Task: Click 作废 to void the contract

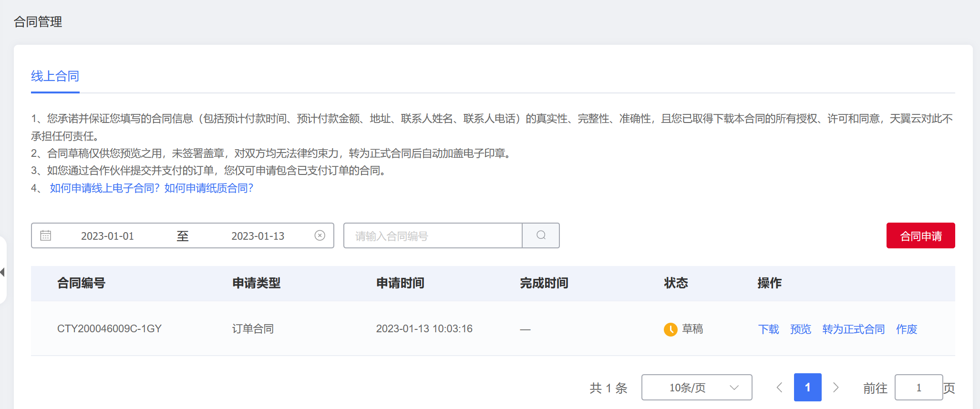Action: click(x=907, y=329)
